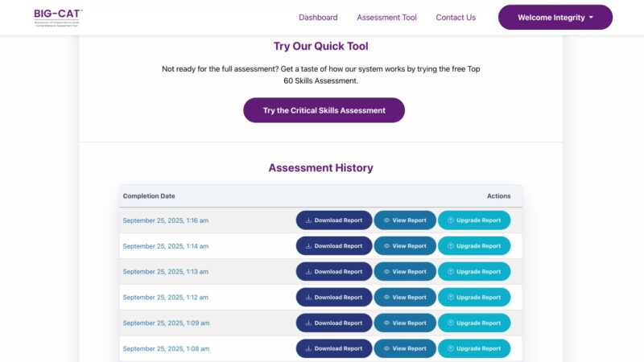
Task: Click the Completion Date column header
Action: [x=149, y=196]
